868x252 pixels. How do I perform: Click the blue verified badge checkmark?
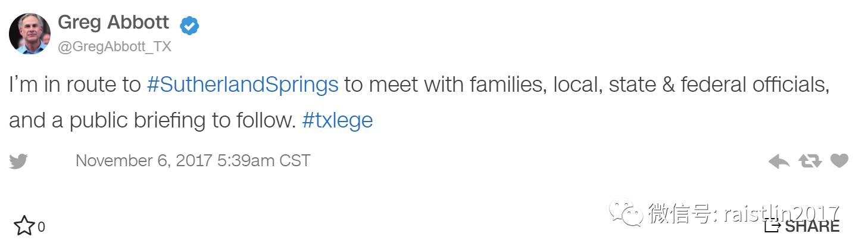point(189,26)
